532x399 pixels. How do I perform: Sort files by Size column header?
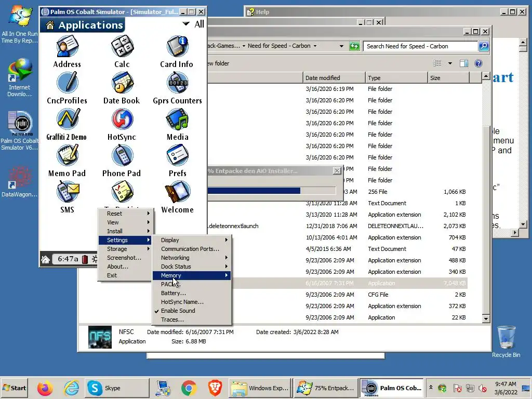pos(448,78)
